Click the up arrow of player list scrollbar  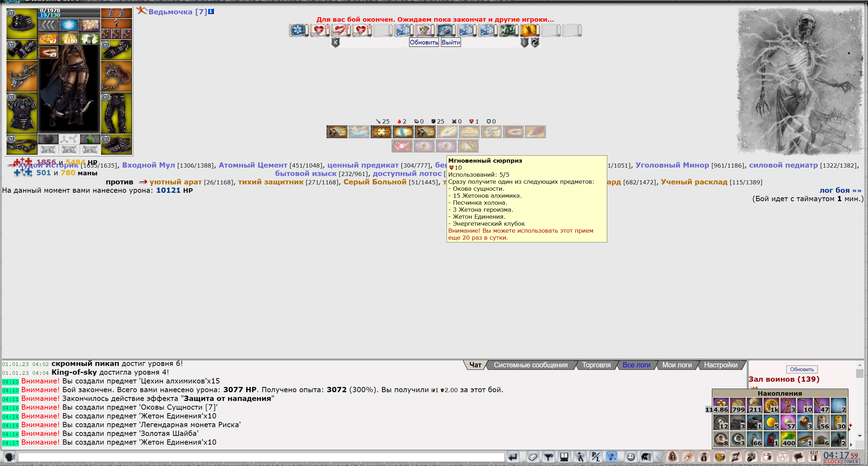click(x=860, y=365)
